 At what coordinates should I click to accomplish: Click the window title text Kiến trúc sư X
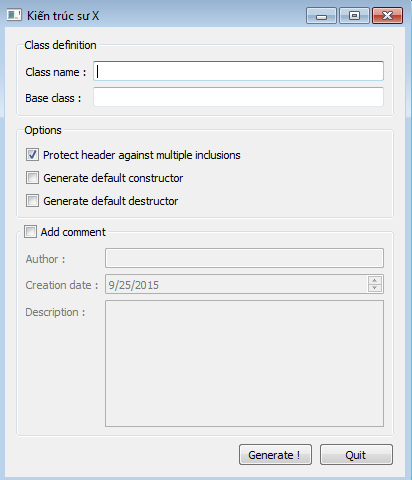[x=63, y=16]
